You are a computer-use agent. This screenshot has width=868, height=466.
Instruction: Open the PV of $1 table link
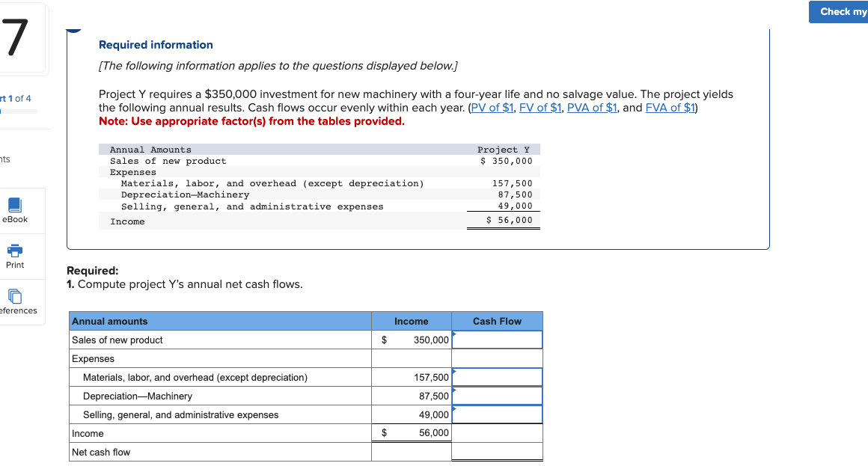click(x=492, y=108)
